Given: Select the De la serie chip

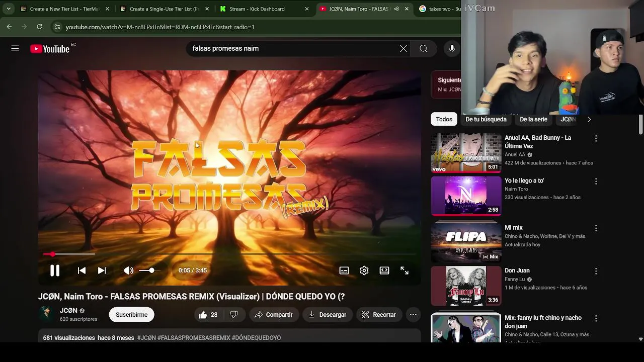Looking at the screenshot, I should (x=533, y=119).
